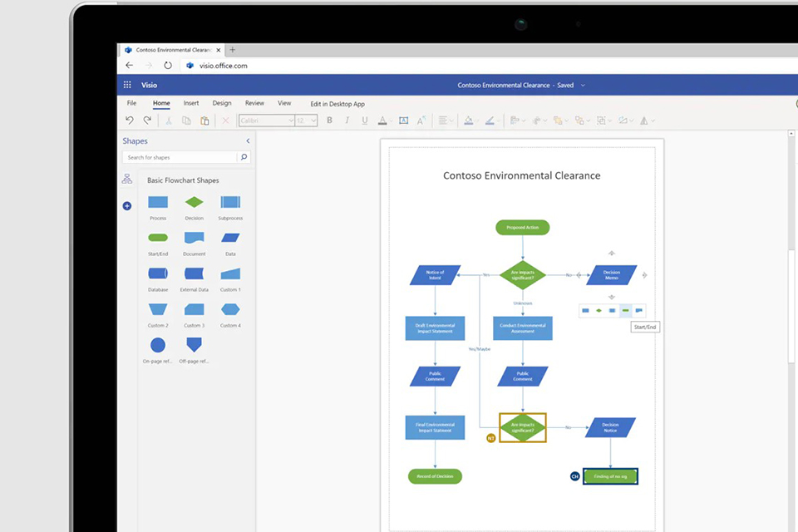Select the Subprocess shape in stencil
The image size is (798, 532).
[230, 202]
